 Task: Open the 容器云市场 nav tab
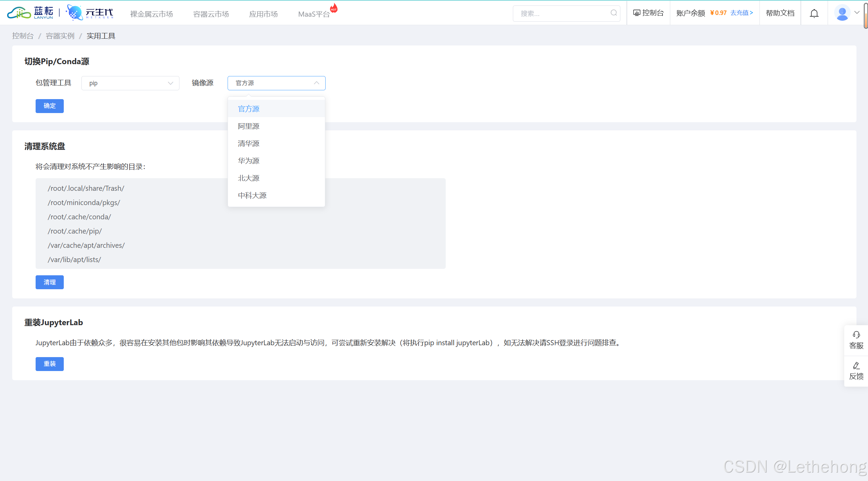pos(211,14)
